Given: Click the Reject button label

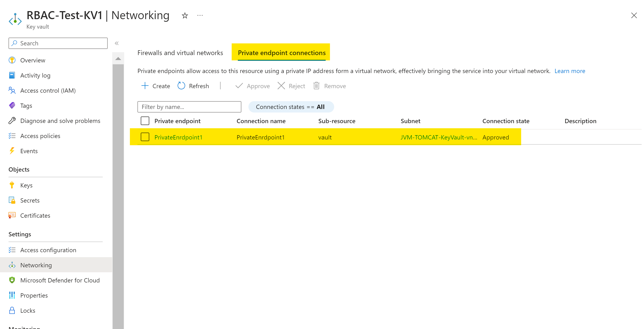Looking at the screenshot, I should click(297, 86).
